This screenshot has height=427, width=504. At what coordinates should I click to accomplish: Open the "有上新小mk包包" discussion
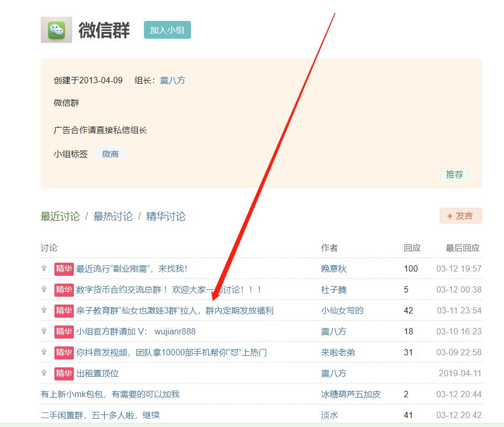coord(110,394)
